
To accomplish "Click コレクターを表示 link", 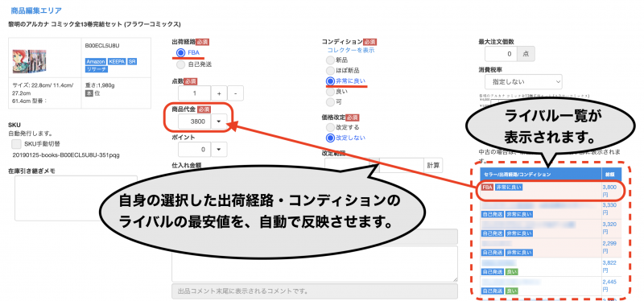I will click(351, 50).
